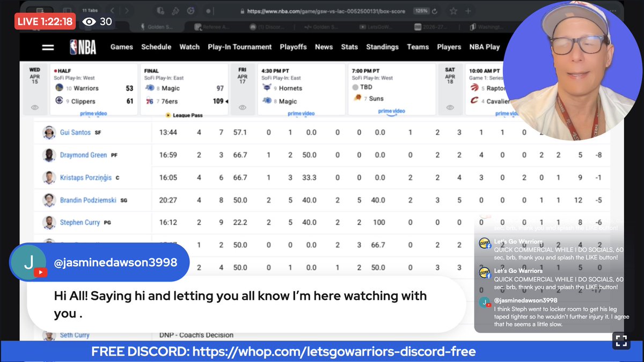Open the Hornets vs Magic 4:30 PM game

click(302, 90)
